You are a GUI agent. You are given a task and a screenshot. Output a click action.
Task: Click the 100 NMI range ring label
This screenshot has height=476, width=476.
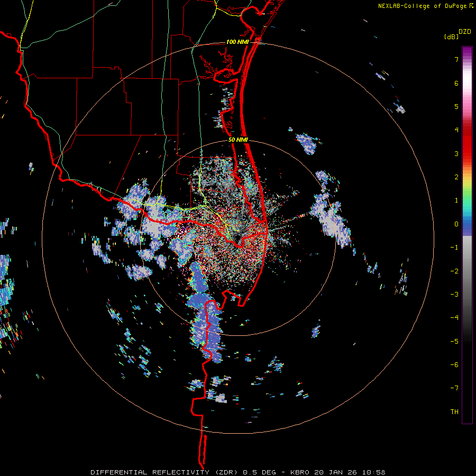point(237,42)
